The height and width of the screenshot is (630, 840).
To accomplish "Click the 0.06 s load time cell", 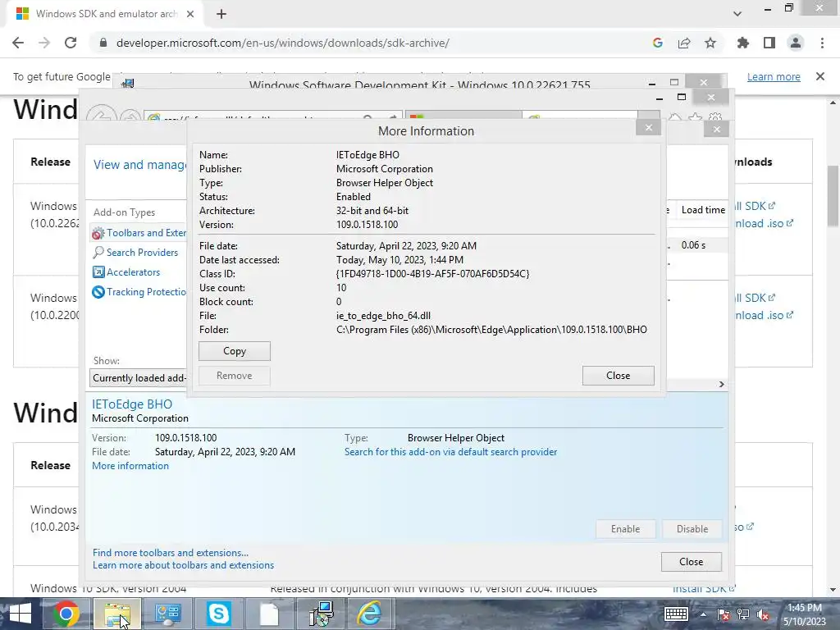I will click(693, 244).
